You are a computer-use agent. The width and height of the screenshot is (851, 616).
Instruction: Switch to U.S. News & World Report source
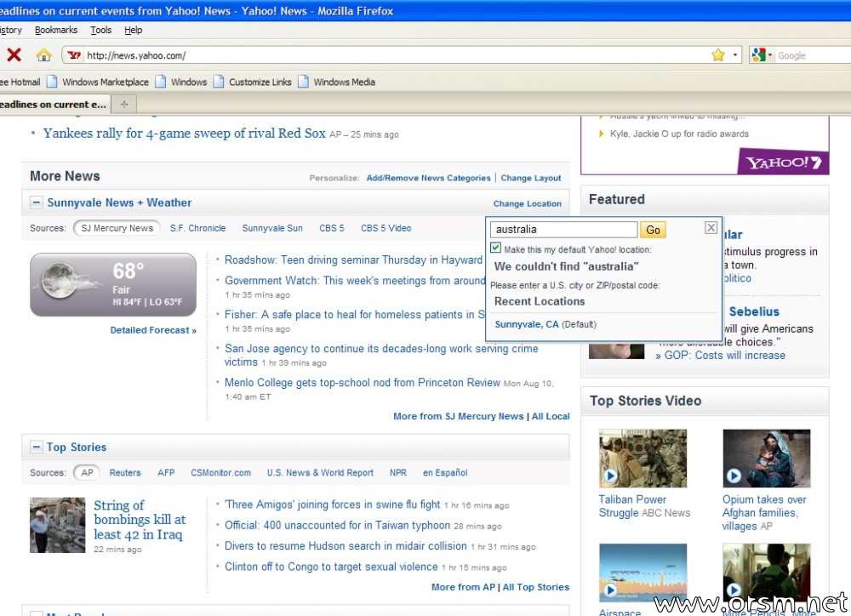coord(320,472)
